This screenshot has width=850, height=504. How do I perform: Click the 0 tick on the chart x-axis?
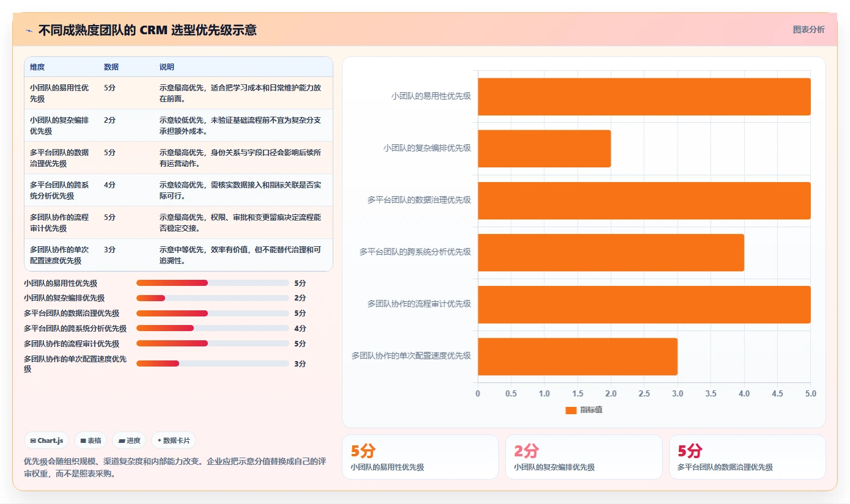tap(478, 394)
